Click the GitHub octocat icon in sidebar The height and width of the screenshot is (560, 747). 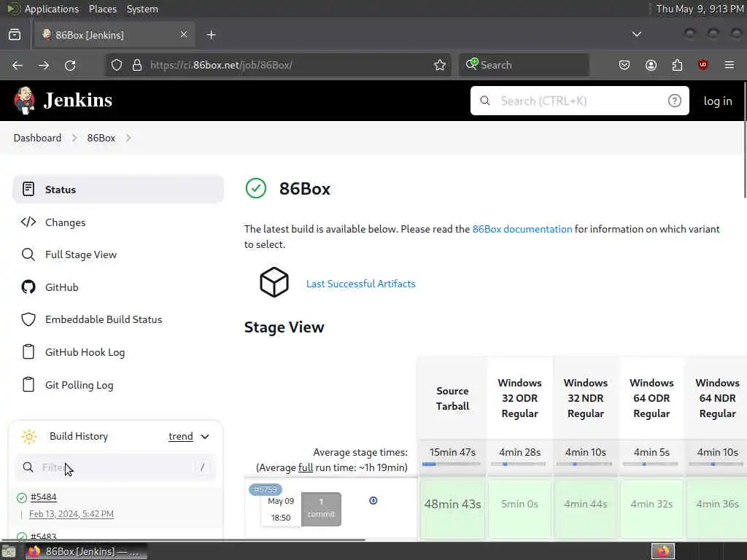[x=28, y=287]
